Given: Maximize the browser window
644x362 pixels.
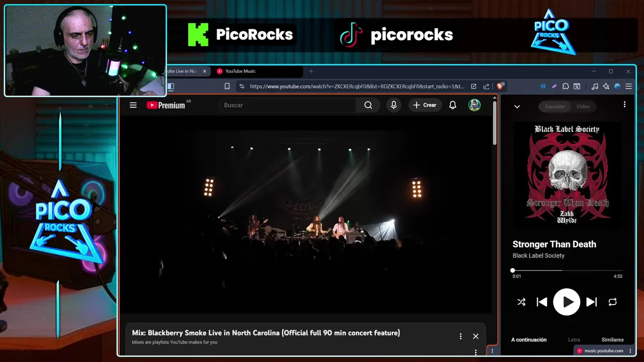Looking at the screenshot, I should coord(611,71).
